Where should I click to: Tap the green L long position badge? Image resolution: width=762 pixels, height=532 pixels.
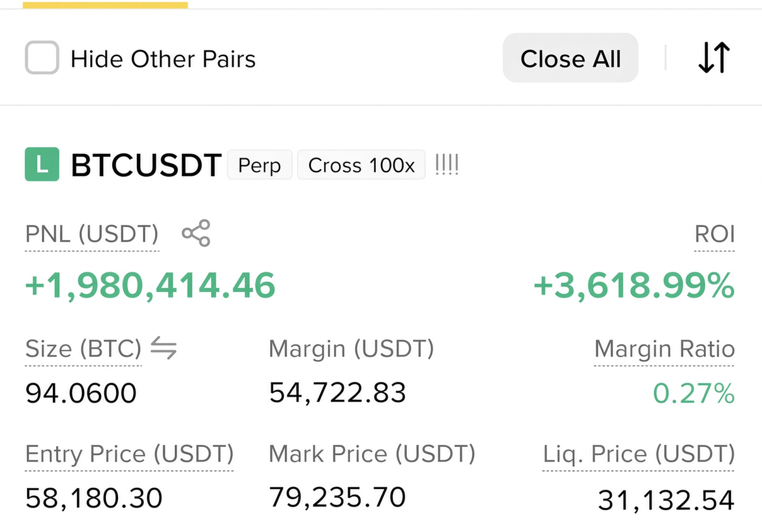point(42,165)
